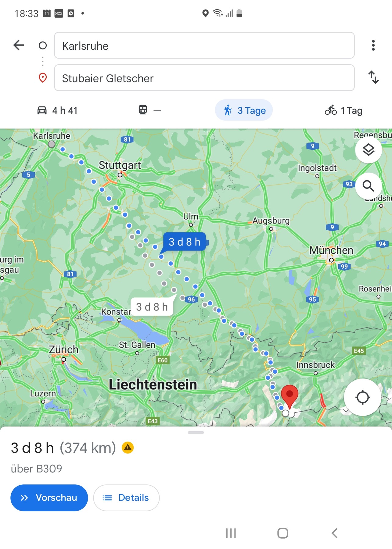Tap the back arrow icon
Image resolution: width=392 pixels, height=549 pixels.
19,45
